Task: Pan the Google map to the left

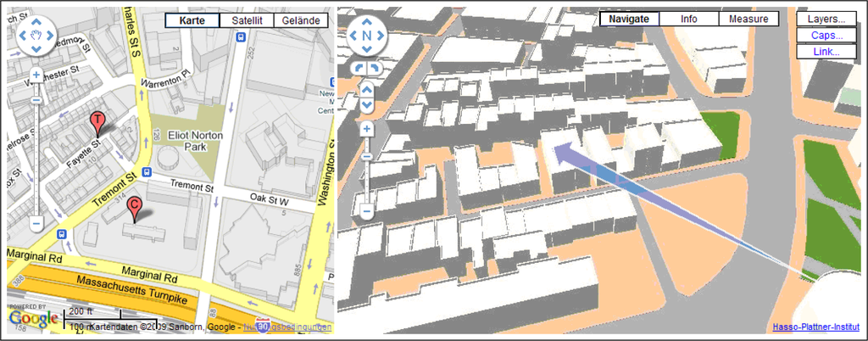Action: click(23, 36)
